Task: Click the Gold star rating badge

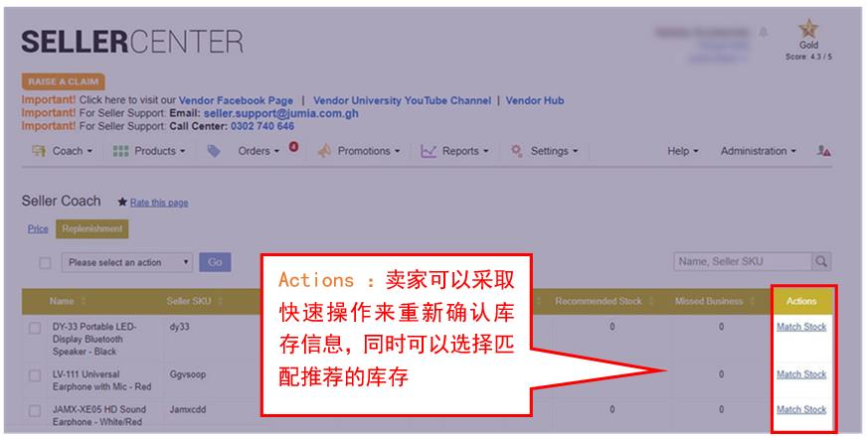Action: [x=808, y=29]
